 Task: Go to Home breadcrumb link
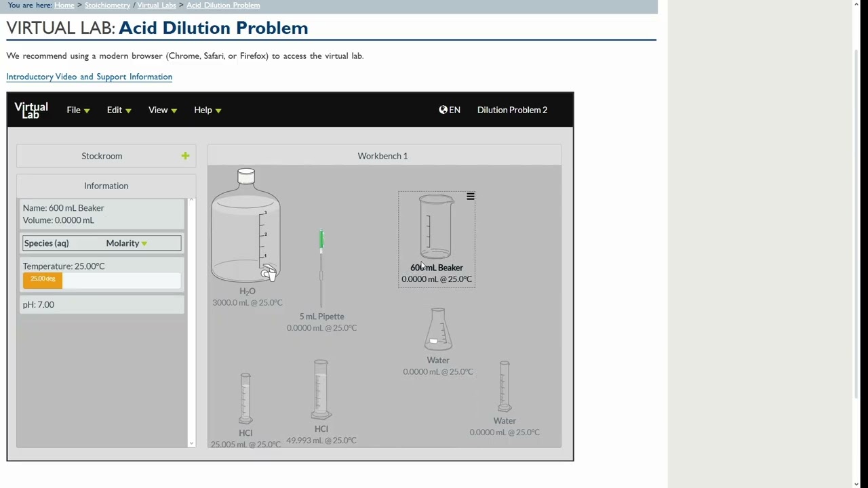coord(64,5)
